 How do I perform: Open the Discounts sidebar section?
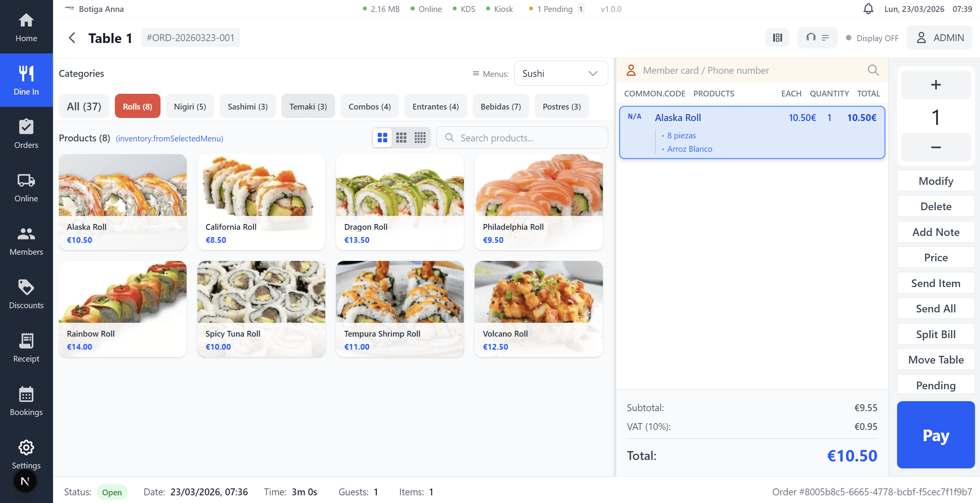point(26,294)
